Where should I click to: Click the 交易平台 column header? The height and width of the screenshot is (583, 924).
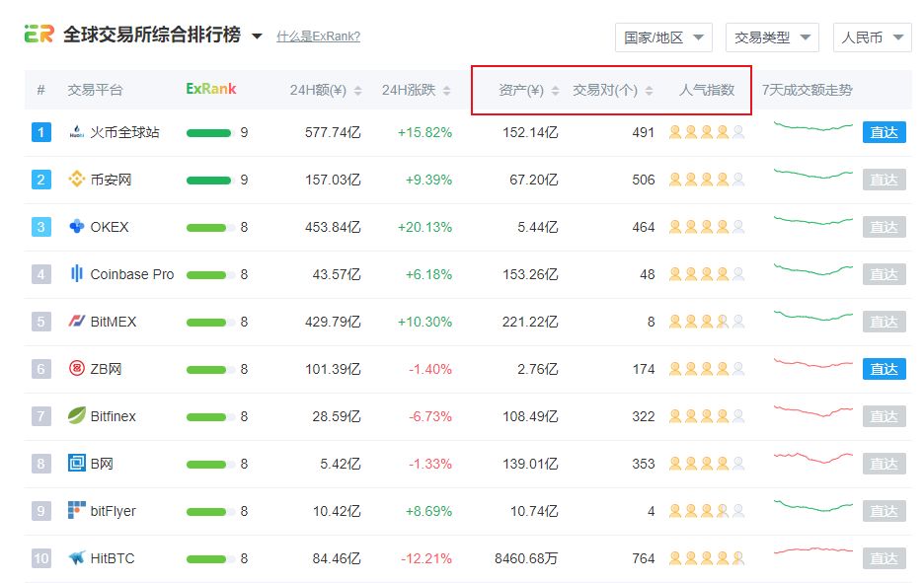click(x=95, y=90)
